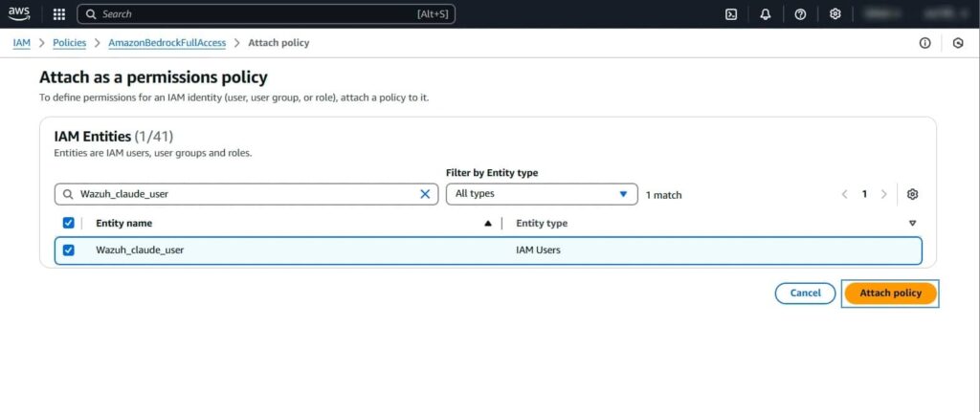980x412 pixels.
Task: Sort by Entity type arrow
Action: click(912, 224)
